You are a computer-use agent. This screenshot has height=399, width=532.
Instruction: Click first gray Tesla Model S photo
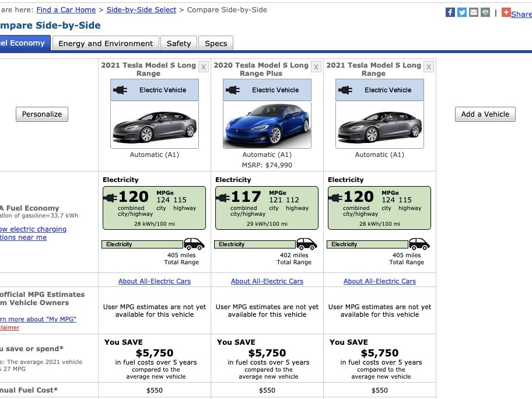[155, 125]
